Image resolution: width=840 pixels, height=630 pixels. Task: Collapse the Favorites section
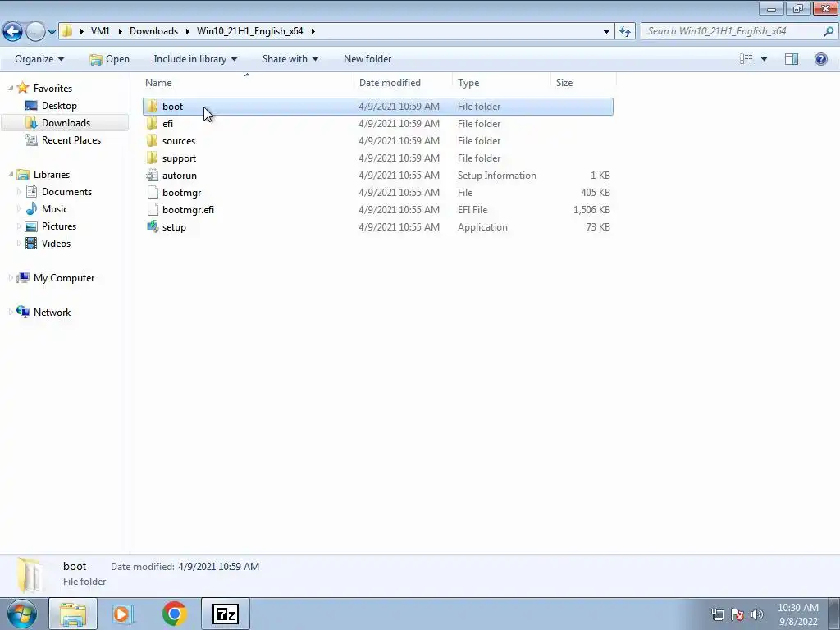pyautogui.click(x=11, y=88)
